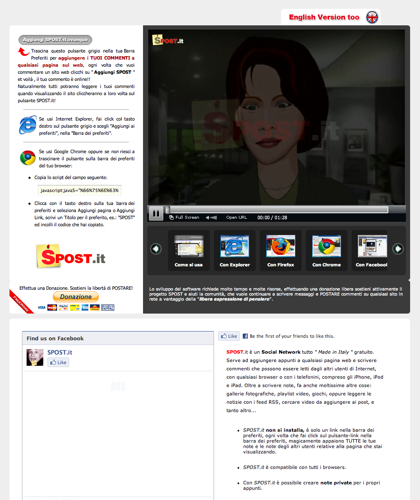Show previous video thumbnails with left arrow
This screenshot has width=420, height=500.
click(156, 249)
